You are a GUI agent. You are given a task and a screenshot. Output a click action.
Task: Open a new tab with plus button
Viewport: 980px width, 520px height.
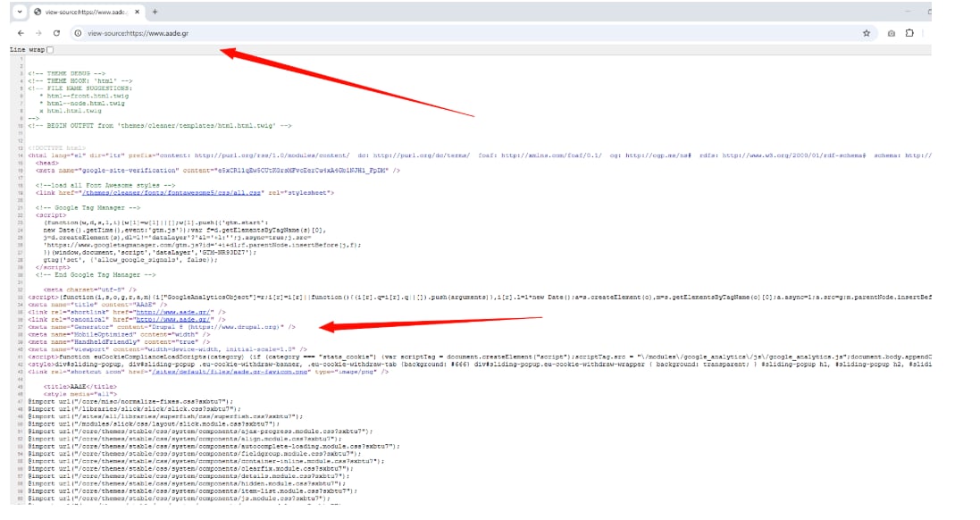tap(155, 12)
